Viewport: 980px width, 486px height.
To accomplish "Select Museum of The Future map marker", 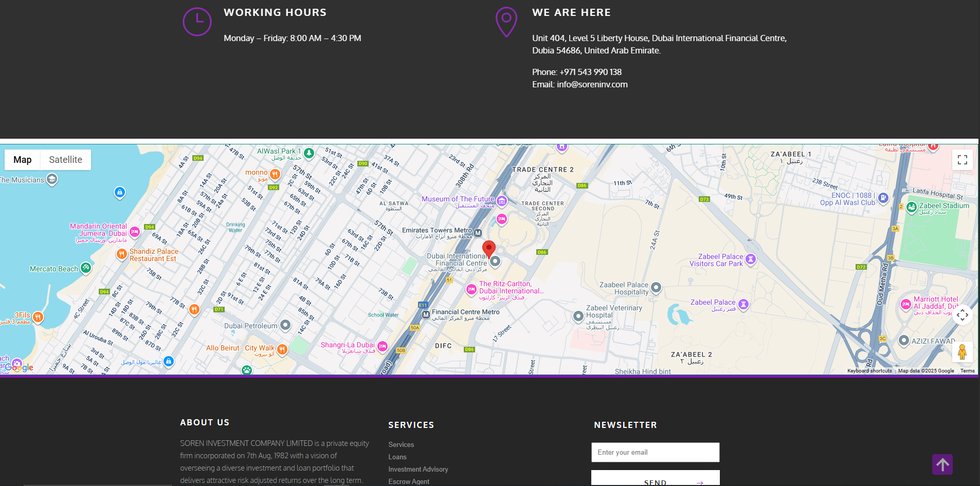I will point(502,200).
